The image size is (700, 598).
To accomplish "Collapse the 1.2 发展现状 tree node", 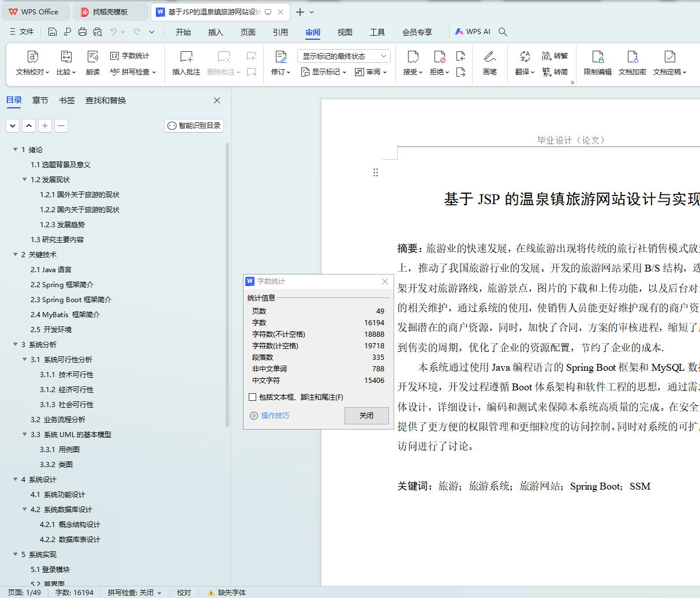I will click(25, 179).
